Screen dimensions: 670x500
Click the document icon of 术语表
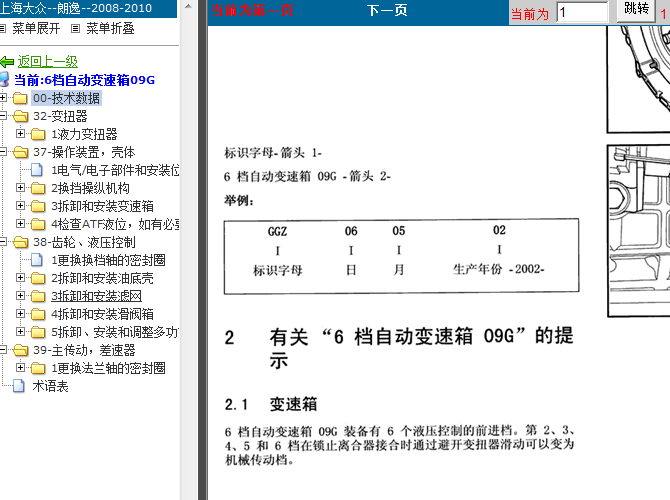(19, 386)
